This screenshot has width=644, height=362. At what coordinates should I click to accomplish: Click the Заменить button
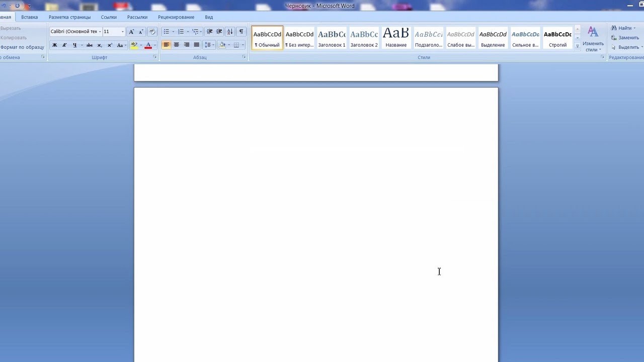pos(624,38)
